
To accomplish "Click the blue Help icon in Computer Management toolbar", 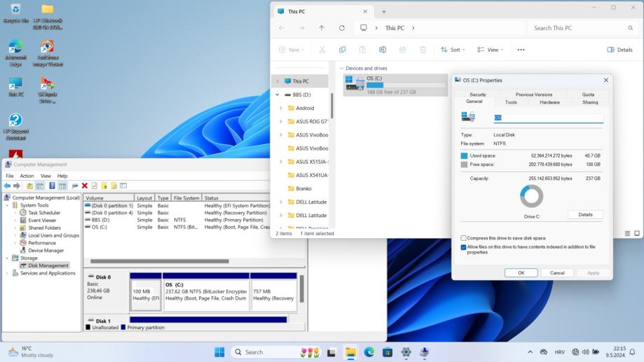I will pos(52,186).
